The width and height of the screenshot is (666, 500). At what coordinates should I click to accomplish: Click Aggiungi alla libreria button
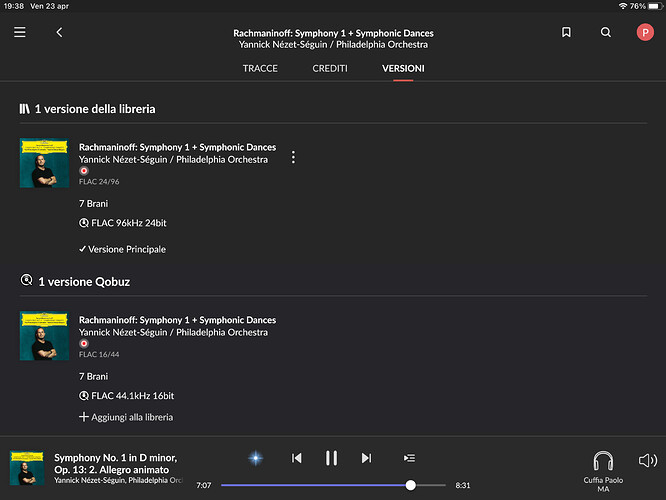126,417
